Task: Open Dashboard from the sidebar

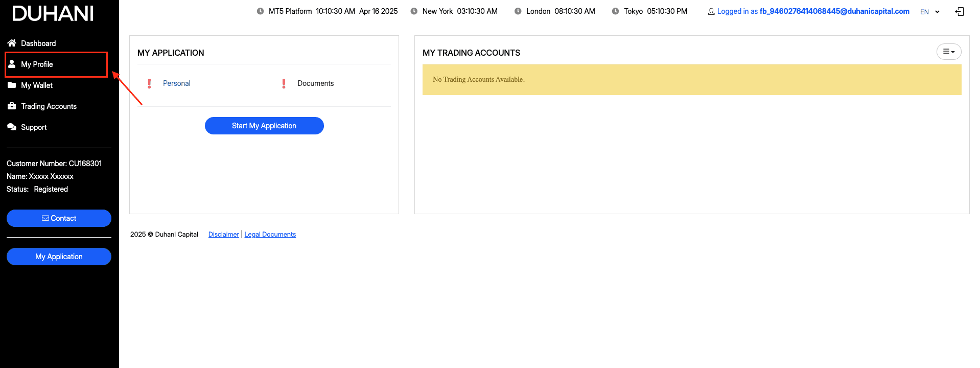Action: coord(38,43)
